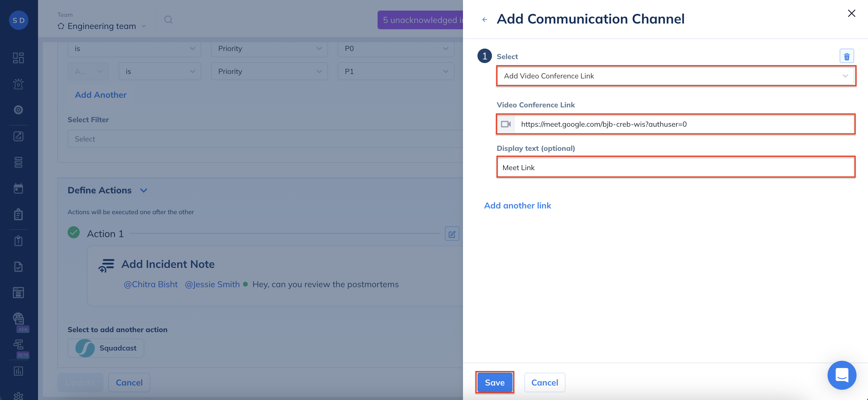Close the Add Communication Channel panel

click(x=851, y=14)
